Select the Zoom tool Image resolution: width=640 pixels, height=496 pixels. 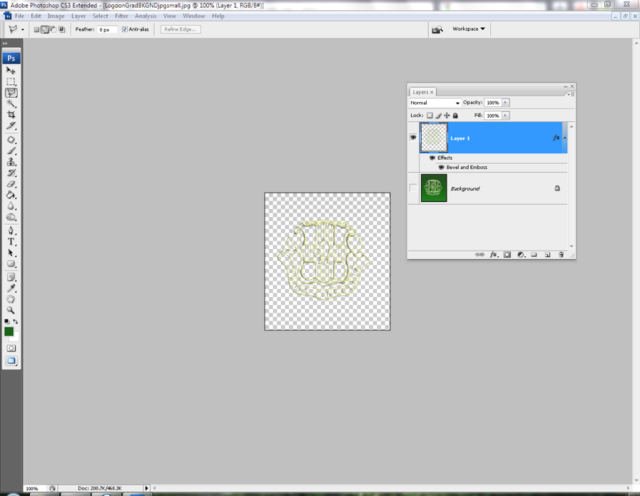(11, 311)
